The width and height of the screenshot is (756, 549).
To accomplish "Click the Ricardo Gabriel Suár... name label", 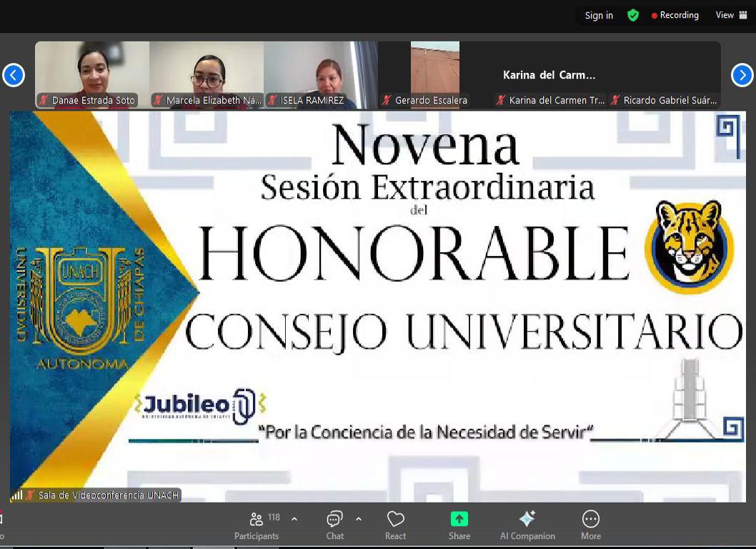I will tap(670, 100).
